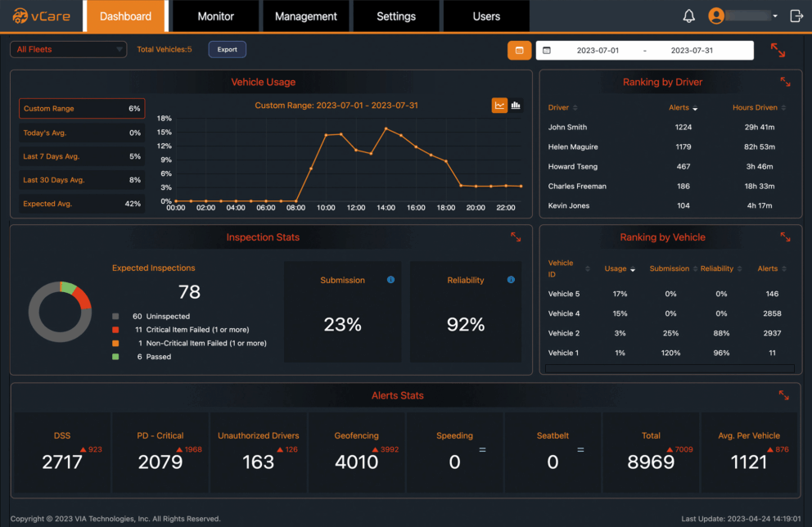Click the logout icon
The image size is (812, 527).
pyautogui.click(x=797, y=15)
